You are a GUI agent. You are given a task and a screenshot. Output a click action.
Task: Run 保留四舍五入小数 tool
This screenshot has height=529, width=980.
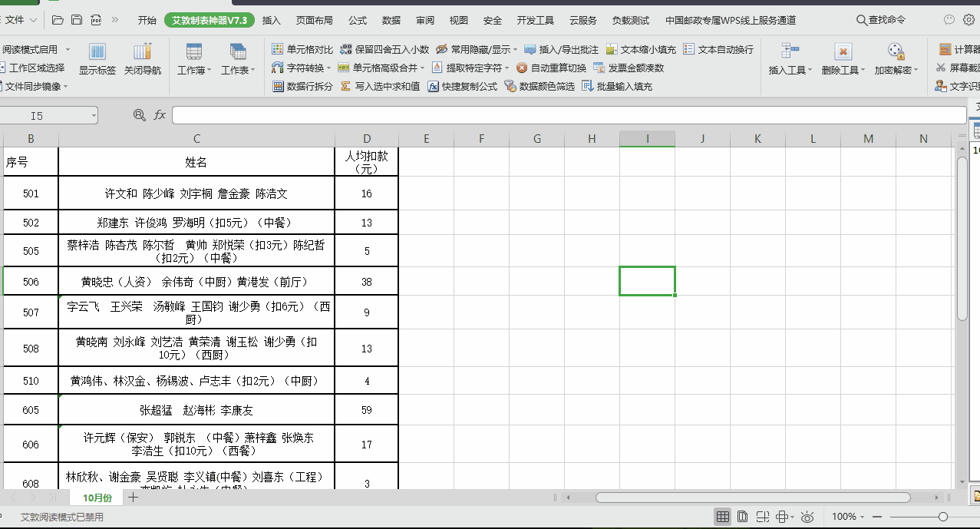pyautogui.click(x=384, y=49)
